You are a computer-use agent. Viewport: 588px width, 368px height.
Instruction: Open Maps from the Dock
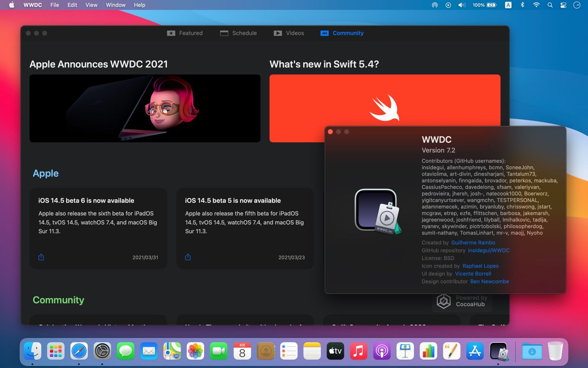pos(173,351)
